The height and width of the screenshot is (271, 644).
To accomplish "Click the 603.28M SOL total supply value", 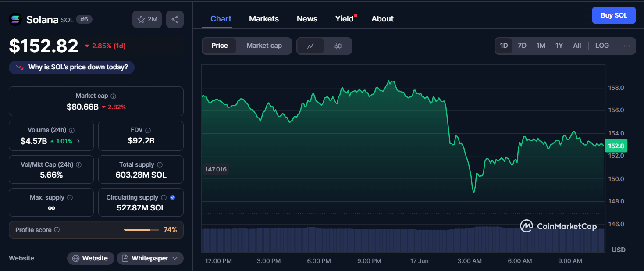I will click(141, 175).
